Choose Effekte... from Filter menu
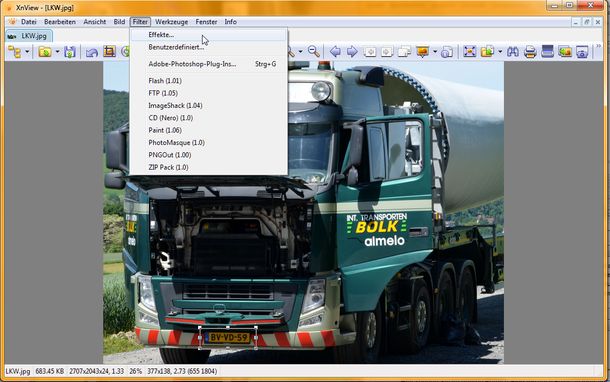Image resolution: width=610 pixels, height=382 pixels. 209,35
